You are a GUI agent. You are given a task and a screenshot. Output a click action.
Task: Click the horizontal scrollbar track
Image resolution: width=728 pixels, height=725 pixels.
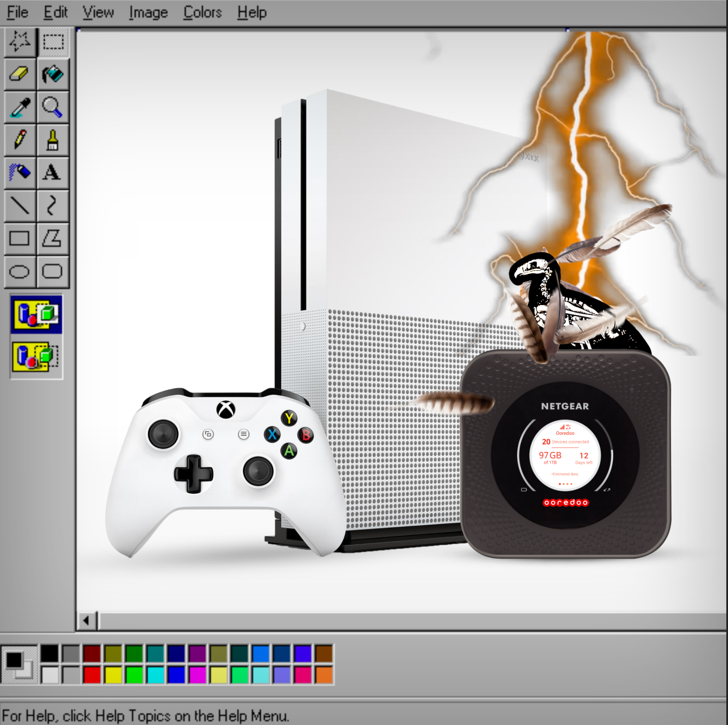pos(412,621)
